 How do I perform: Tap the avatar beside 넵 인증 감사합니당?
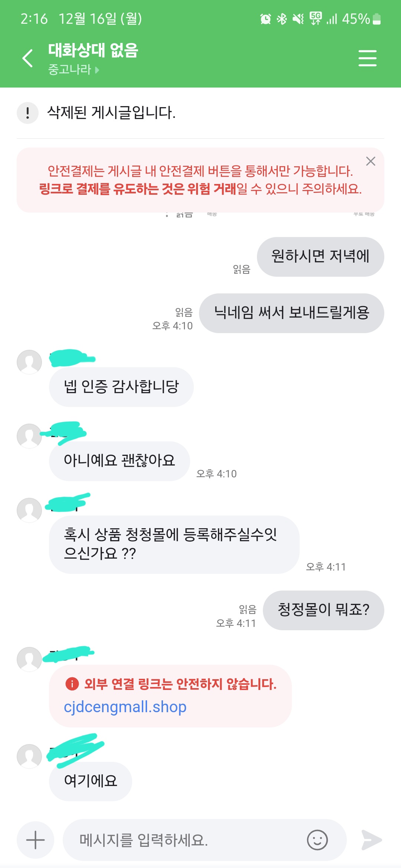click(x=29, y=362)
